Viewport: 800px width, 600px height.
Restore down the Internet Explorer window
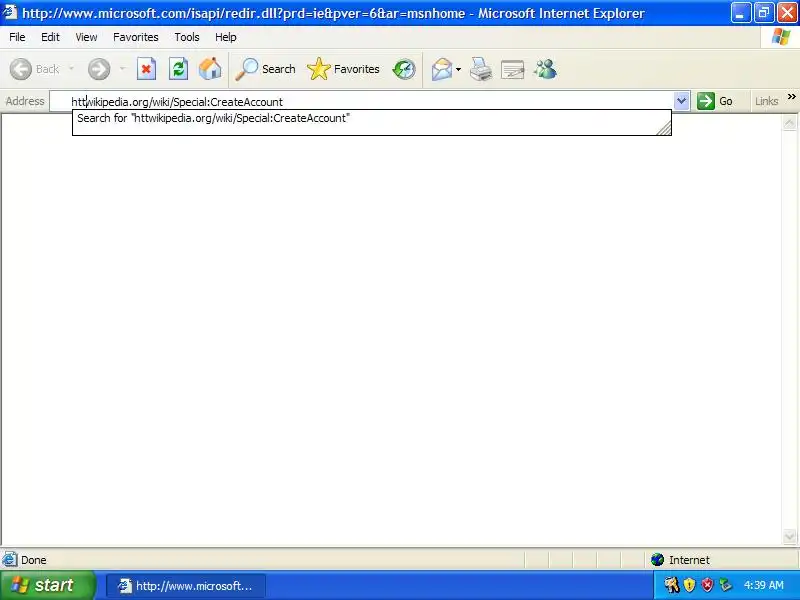click(x=764, y=13)
